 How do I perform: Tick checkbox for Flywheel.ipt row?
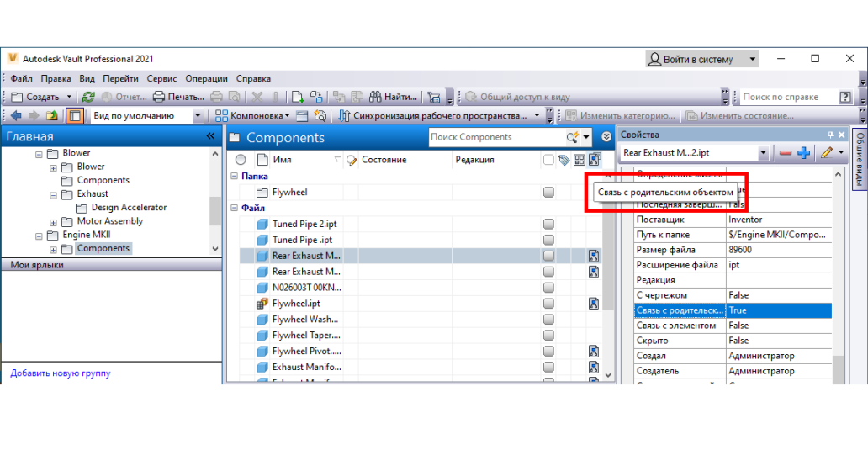pos(548,304)
